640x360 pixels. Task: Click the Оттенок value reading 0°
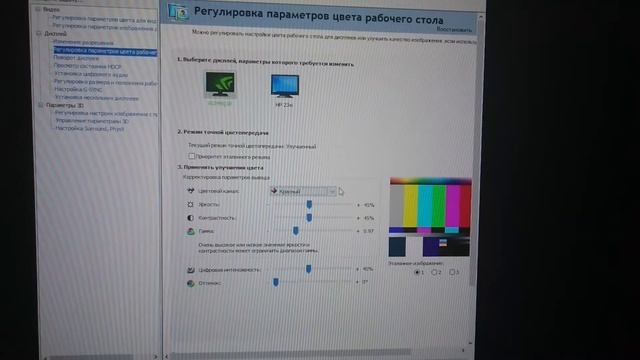(365, 282)
